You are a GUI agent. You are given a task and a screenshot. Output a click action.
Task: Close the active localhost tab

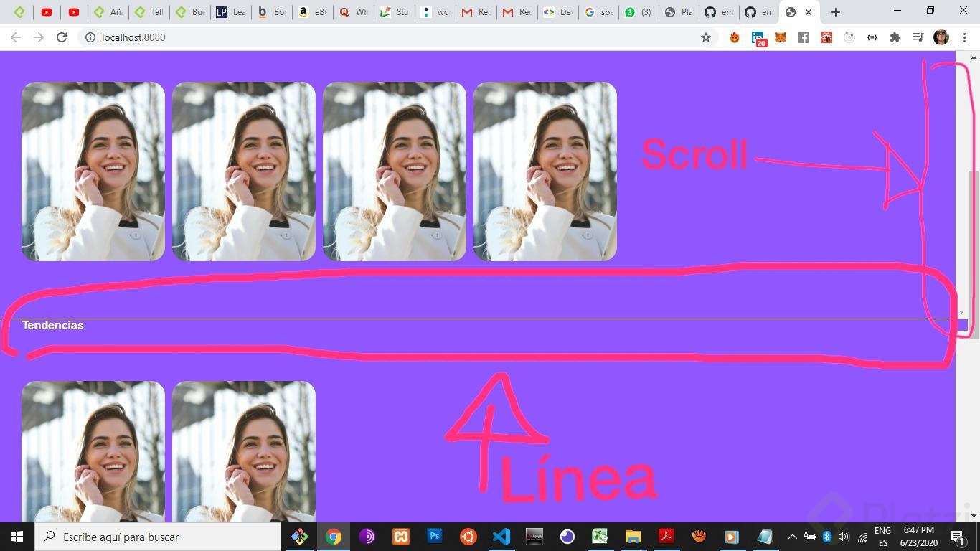point(809,12)
